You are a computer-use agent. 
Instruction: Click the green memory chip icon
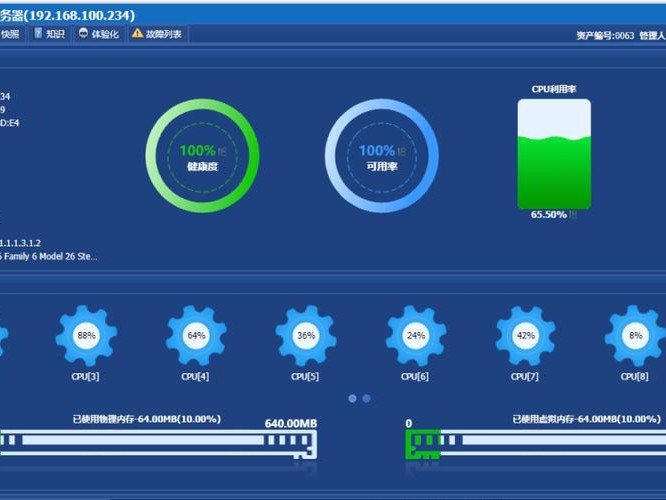pyautogui.click(x=423, y=444)
